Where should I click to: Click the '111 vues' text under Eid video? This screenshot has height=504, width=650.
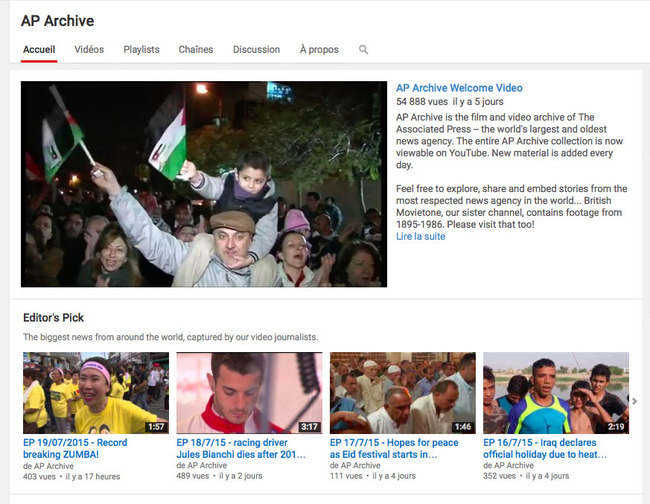click(x=346, y=476)
